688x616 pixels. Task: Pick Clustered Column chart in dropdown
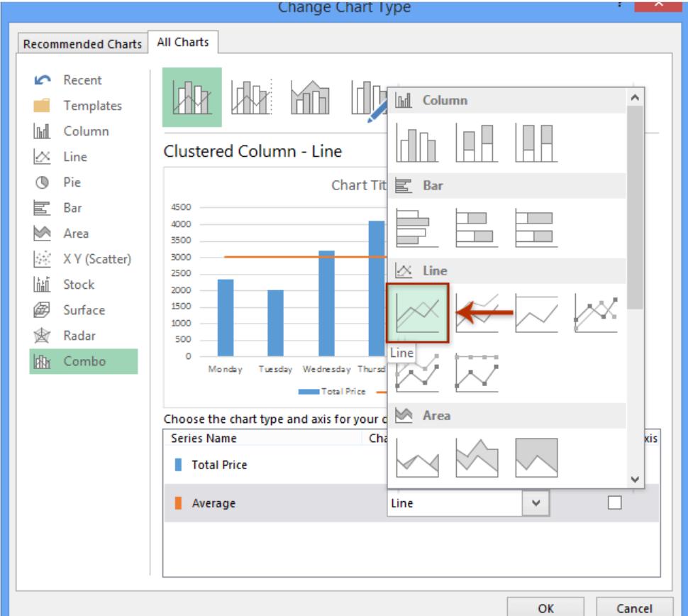pos(416,142)
